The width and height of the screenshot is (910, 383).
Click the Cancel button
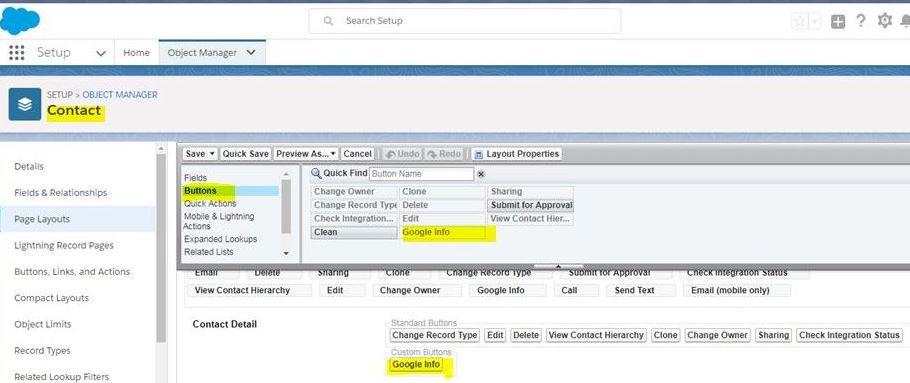pyautogui.click(x=357, y=154)
